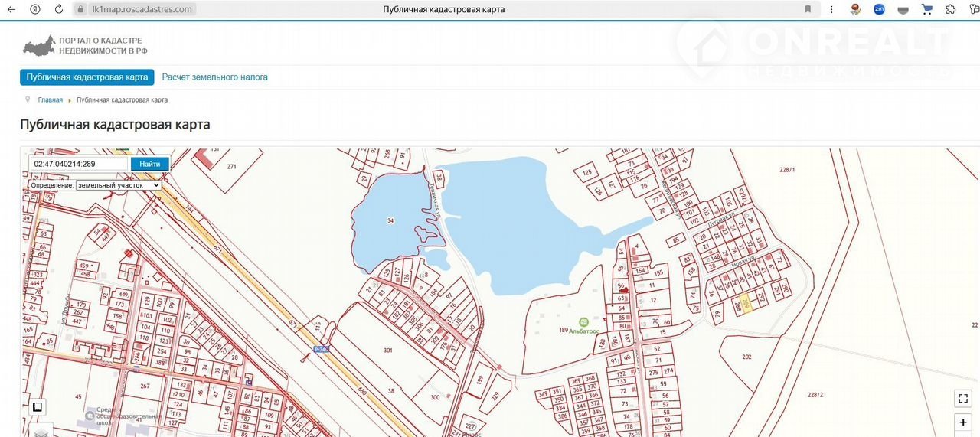Click the Yandex logo button in toolbar
The height and width of the screenshot is (437, 980).
[x=35, y=9]
